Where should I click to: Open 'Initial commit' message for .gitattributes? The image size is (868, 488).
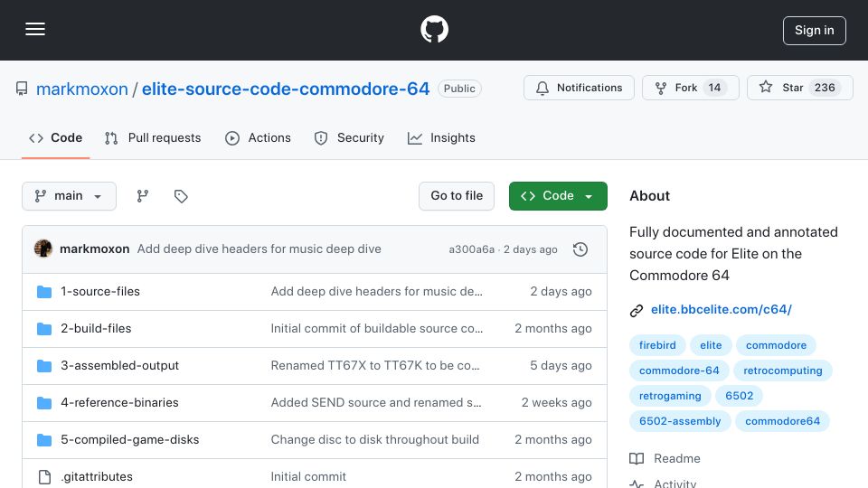tap(308, 477)
